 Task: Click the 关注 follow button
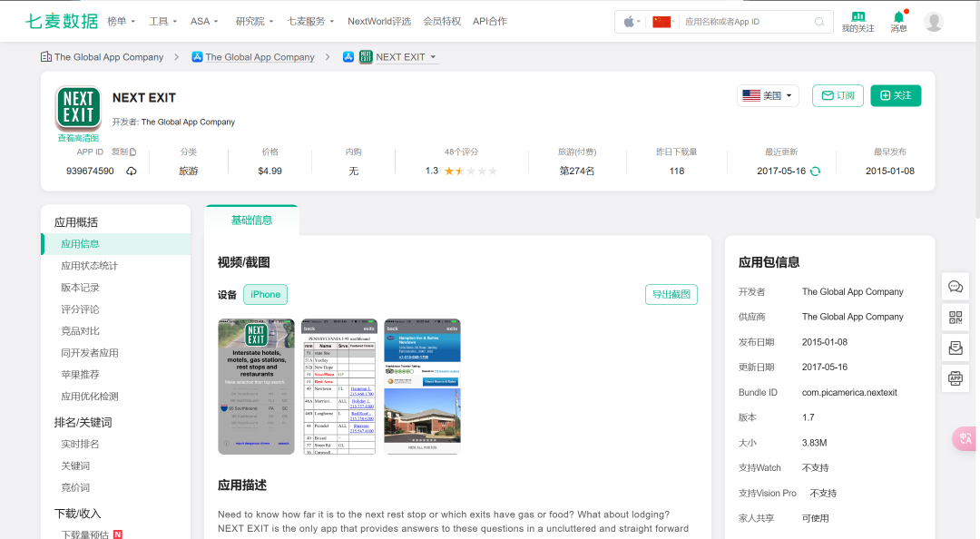[896, 95]
